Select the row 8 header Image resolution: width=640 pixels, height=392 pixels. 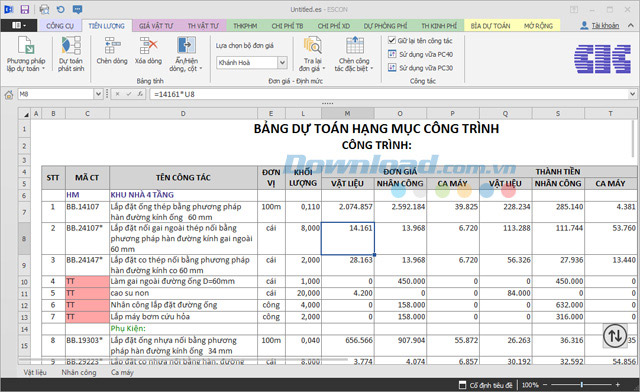pos(24,238)
